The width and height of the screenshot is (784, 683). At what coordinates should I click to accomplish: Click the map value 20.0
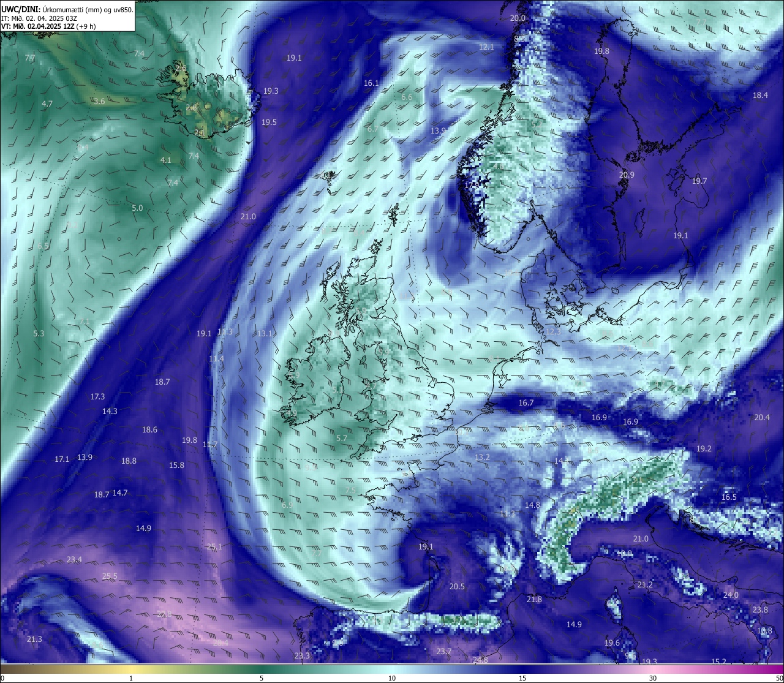pyautogui.click(x=518, y=18)
